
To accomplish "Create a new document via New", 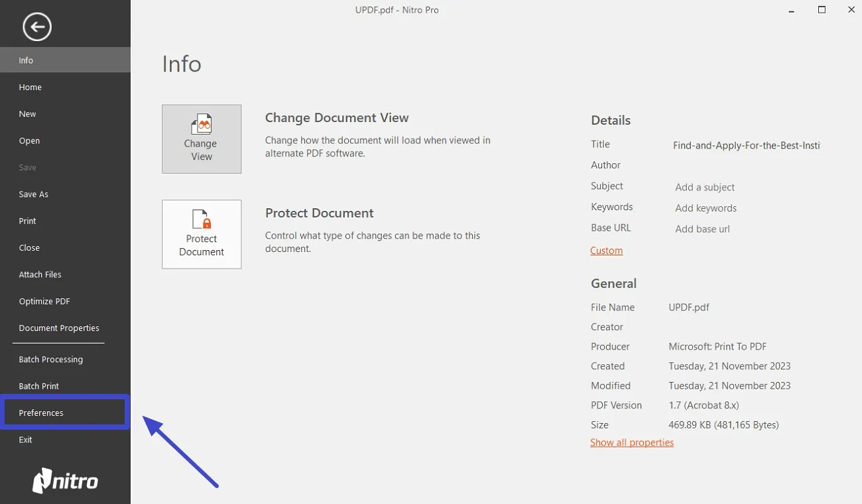I will pyautogui.click(x=27, y=113).
